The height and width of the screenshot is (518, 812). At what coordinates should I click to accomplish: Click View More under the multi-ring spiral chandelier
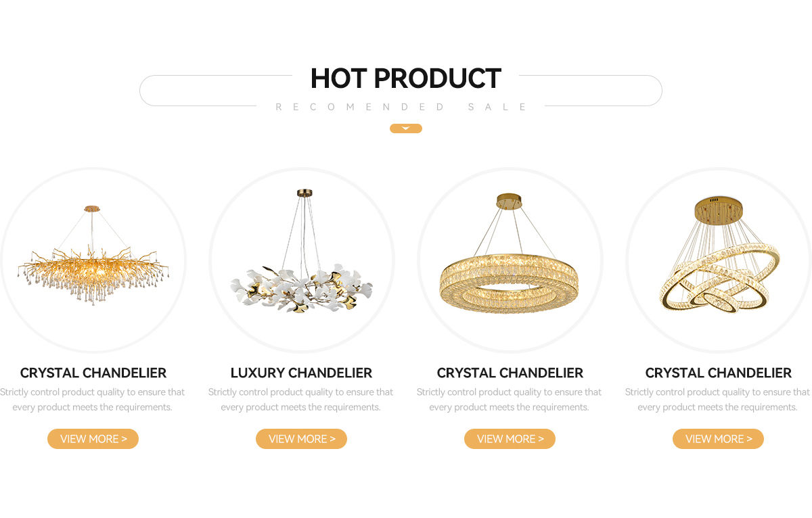(718, 439)
